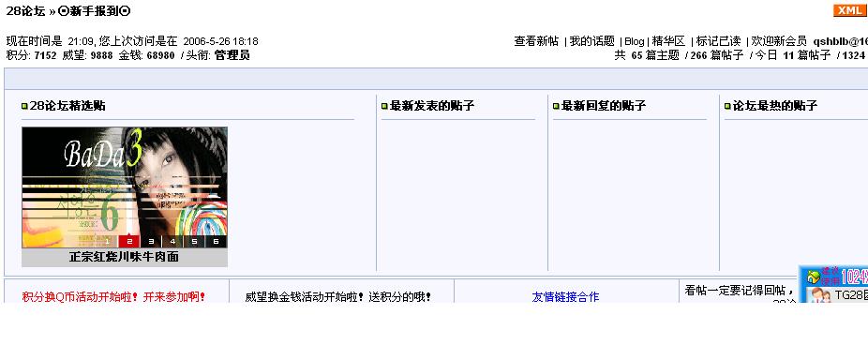868x360 pixels.
Task: Select slide number 1 in the slideshow
Action: [x=108, y=242]
